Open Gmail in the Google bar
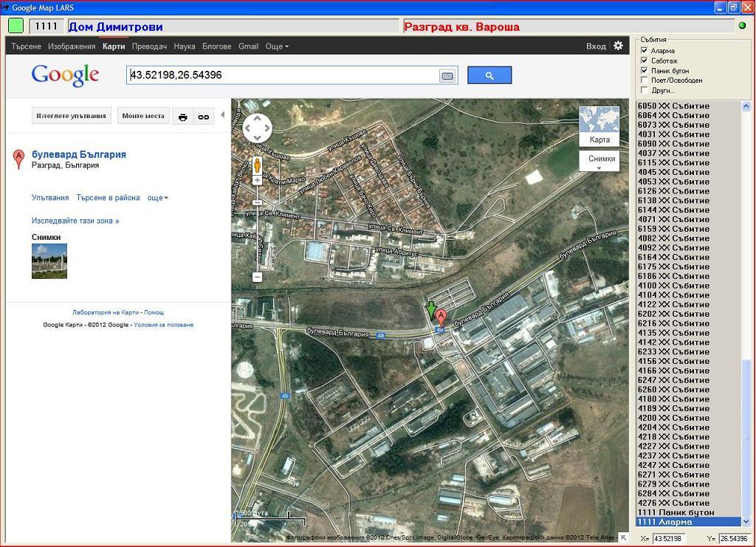Image resolution: width=756 pixels, height=547 pixels. 248,47
